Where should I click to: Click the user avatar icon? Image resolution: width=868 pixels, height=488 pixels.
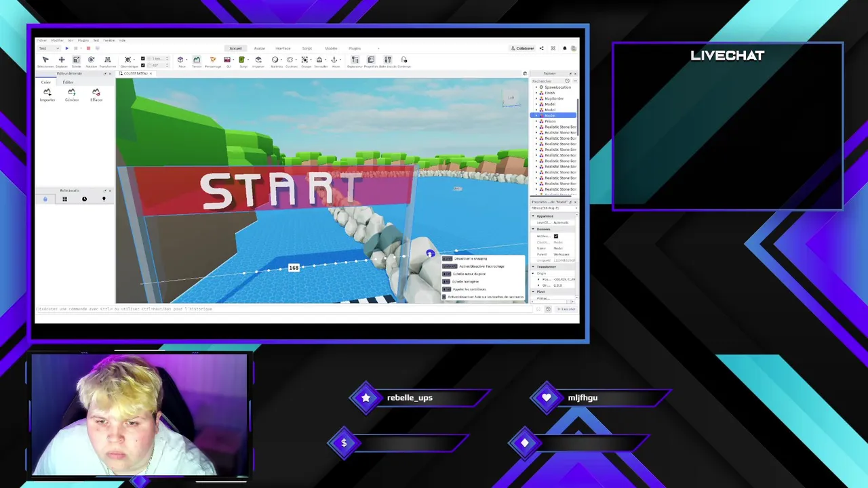(574, 48)
